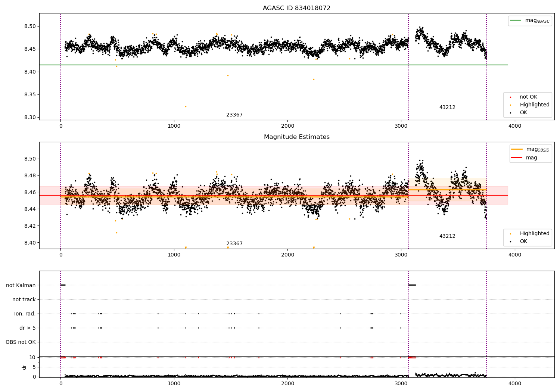Click the green mag AGASC horizontal line
Viewport: 560px width, 392px height.
(274, 65)
